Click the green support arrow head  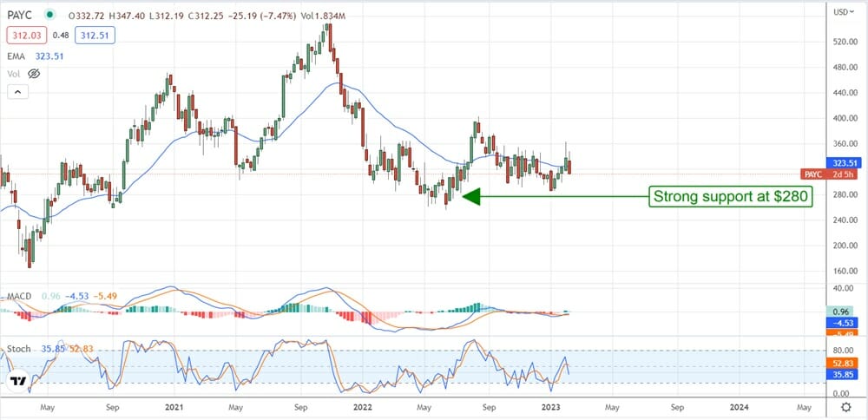coord(470,197)
